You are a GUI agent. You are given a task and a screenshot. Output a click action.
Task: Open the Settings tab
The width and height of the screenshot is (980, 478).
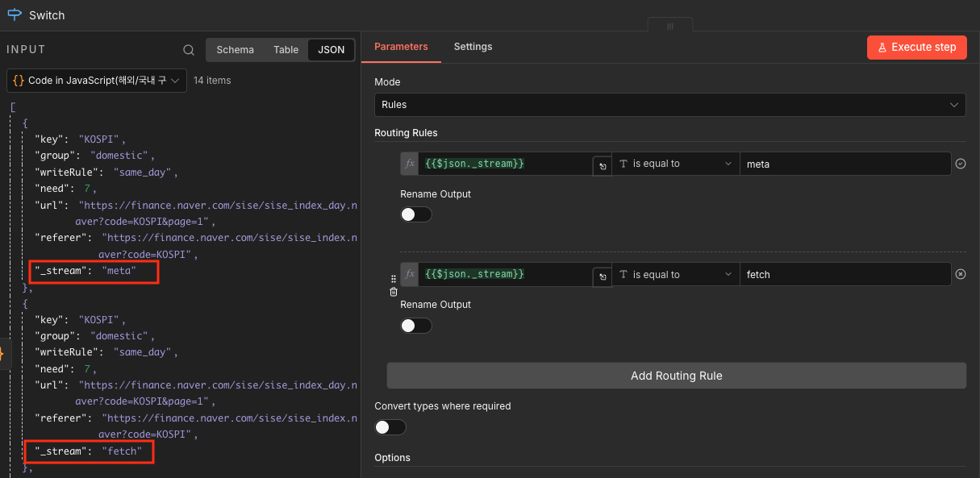coord(473,47)
